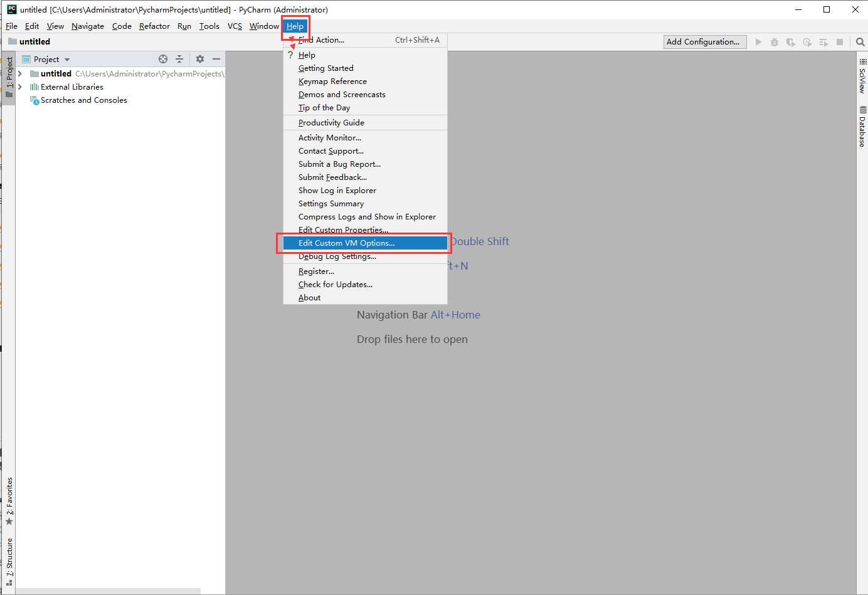Click the Search Everywhere magnifier icon
The width and height of the screenshot is (868, 595).
[x=860, y=42]
